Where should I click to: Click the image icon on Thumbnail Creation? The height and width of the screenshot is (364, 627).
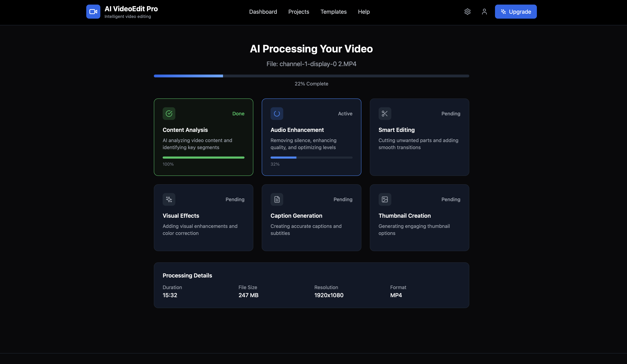tap(385, 199)
